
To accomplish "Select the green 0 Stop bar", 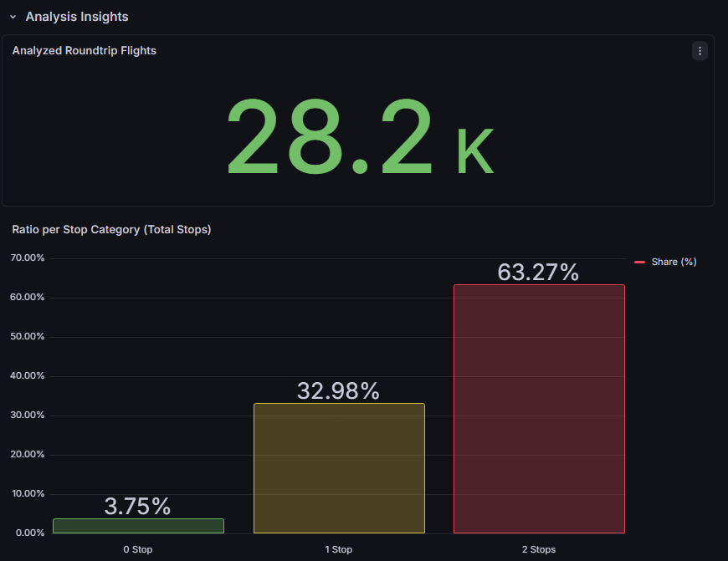I will pos(138,526).
